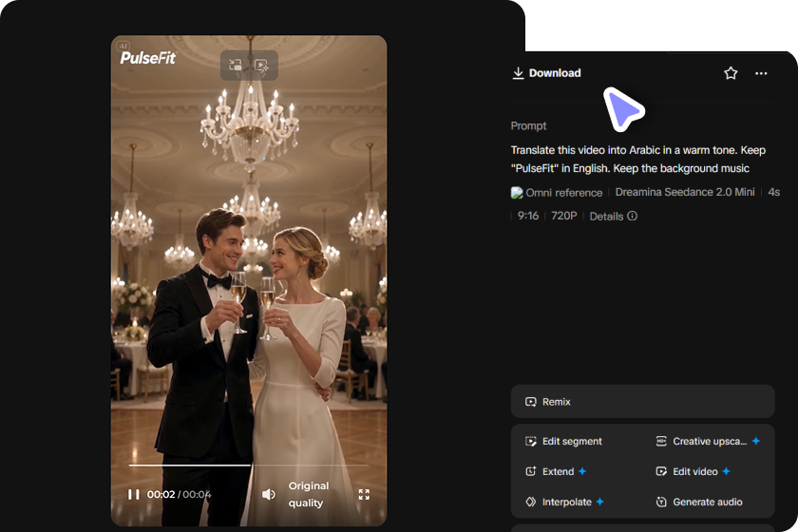Image resolution: width=798 pixels, height=532 pixels.
Task: Select Edit segment option
Action: coord(564,442)
